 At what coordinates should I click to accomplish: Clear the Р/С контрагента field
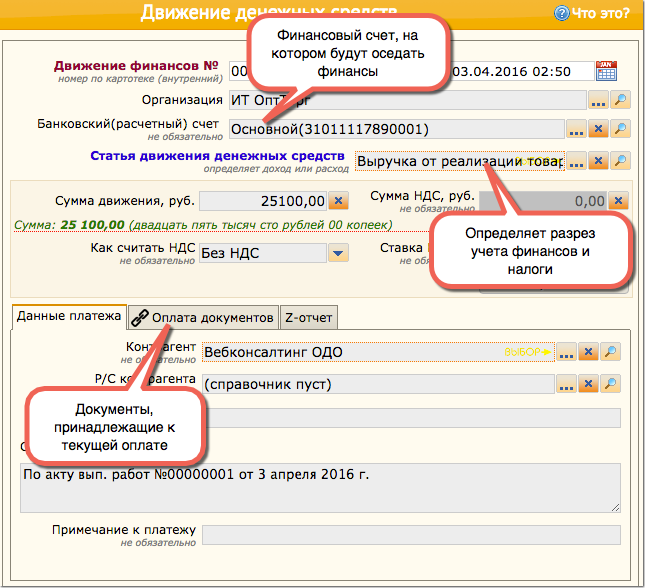[589, 384]
